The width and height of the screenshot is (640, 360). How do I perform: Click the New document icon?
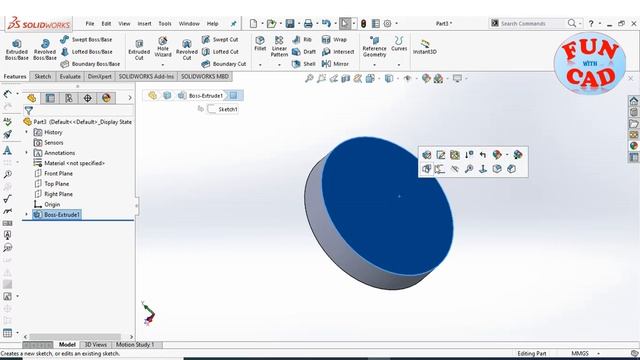(x=253, y=24)
